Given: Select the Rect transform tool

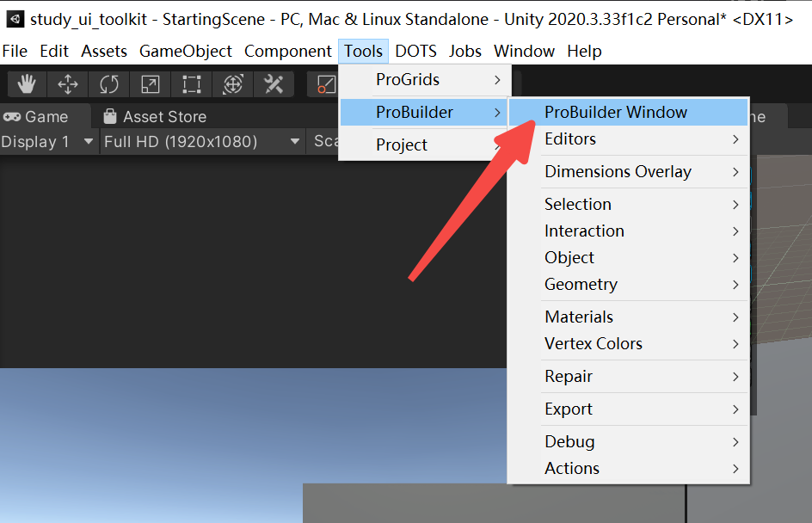Looking at the screenshot, I should click(x=190, y=84).
